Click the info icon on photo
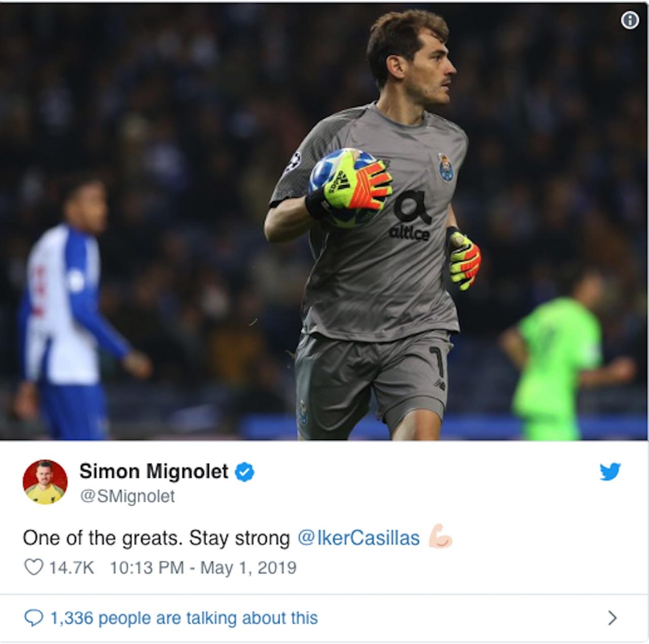649x644 pixels. (630, 20)
